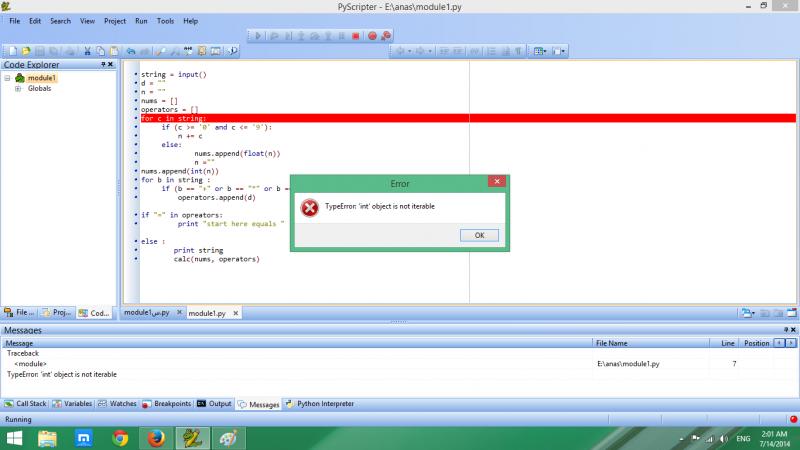The width and height of the screenshot is (800, 450).
Task: Copy selection via toolbar icon
Action: pos(101,51)
